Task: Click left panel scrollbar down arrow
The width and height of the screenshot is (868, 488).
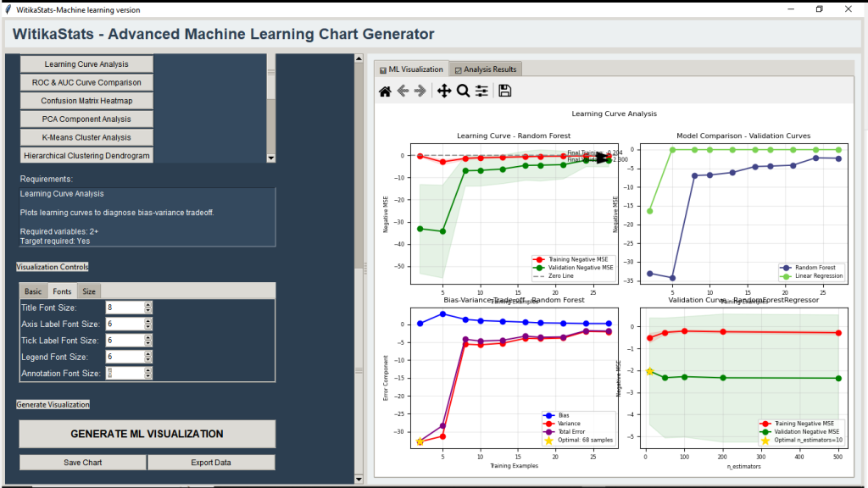Action: point(359,480)
